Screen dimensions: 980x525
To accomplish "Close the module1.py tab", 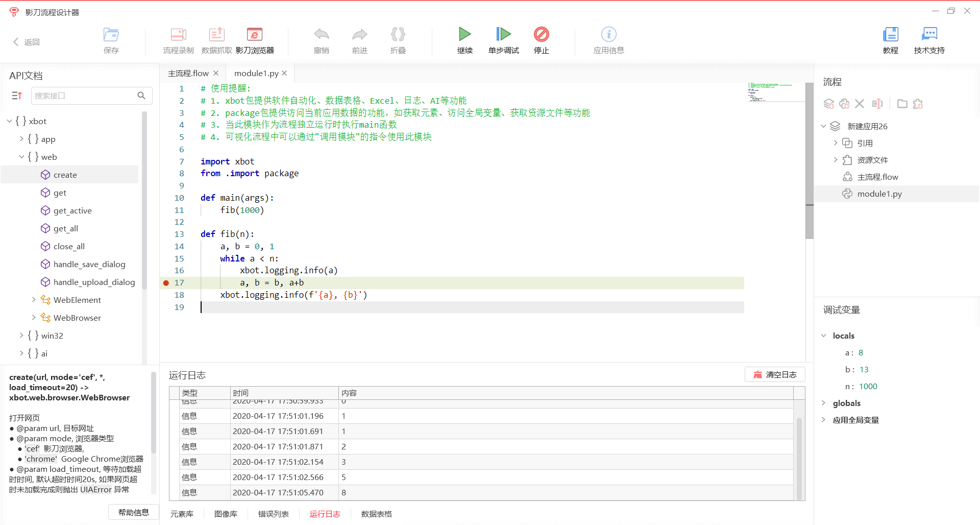I will click(x=284, y=73).
